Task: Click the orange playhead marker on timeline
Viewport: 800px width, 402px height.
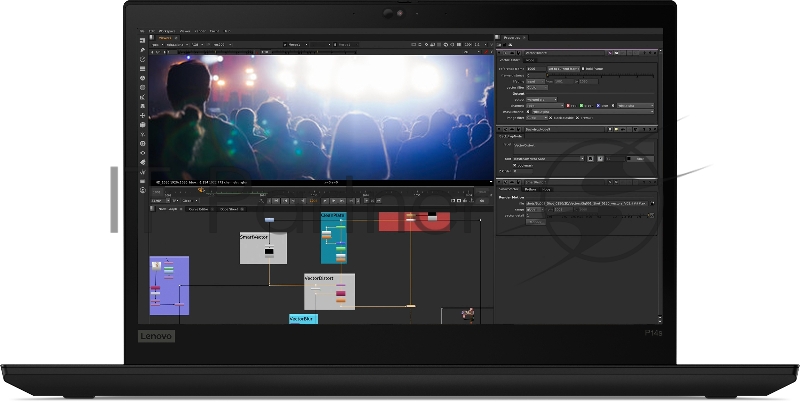Action: (200, 189)
